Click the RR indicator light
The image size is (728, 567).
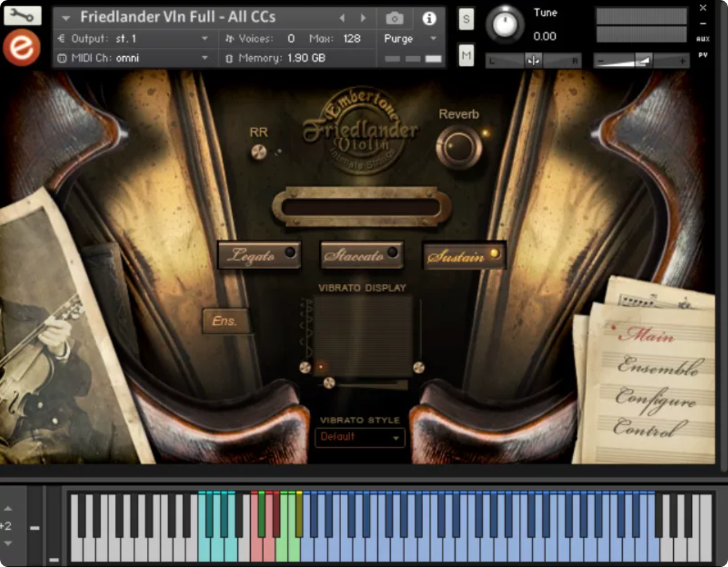click(x=278, y=152)
